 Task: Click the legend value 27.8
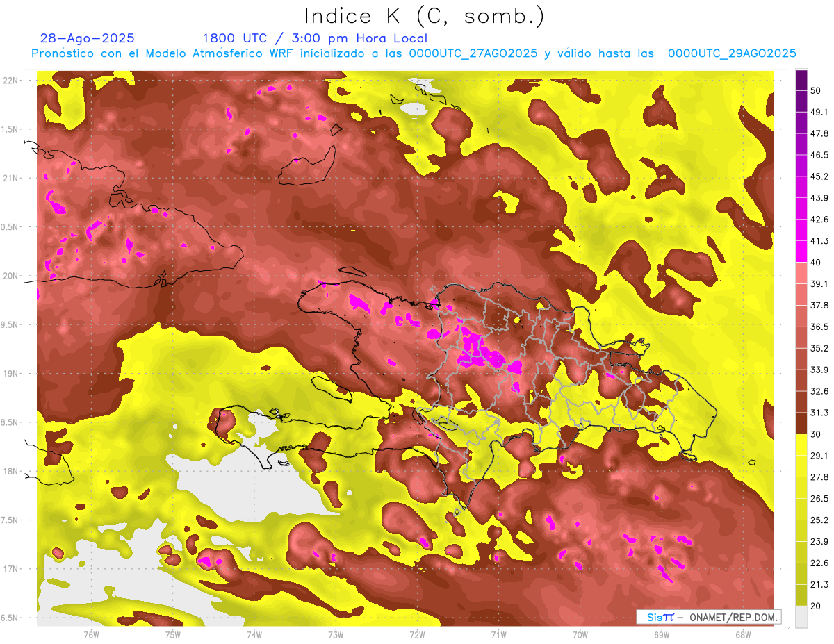coord(819,477)
